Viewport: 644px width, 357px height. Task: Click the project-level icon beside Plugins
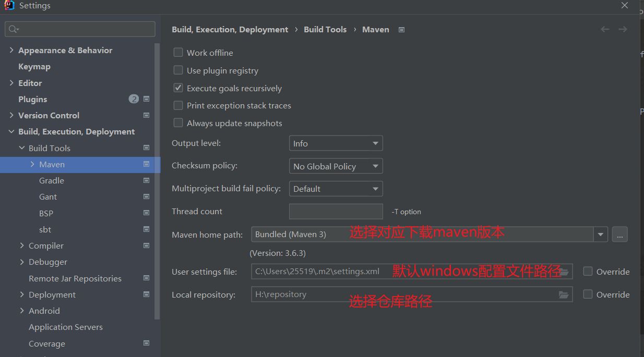point(146,99)
